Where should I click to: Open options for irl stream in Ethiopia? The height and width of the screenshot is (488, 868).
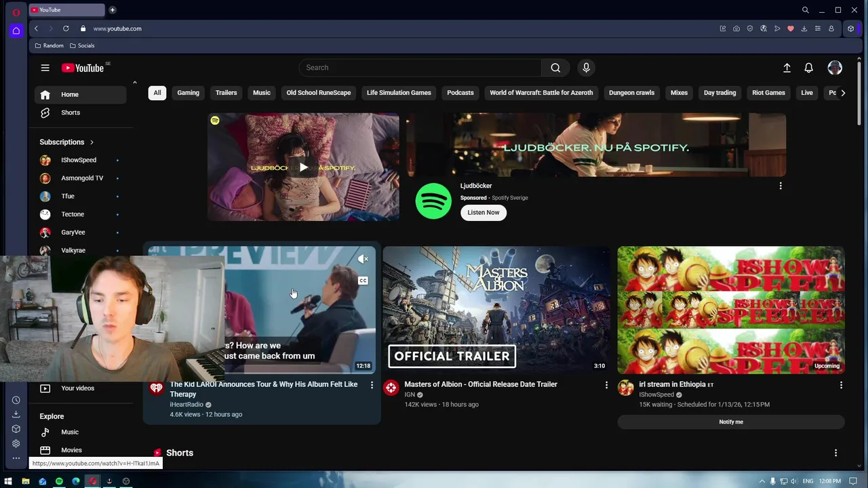pos(841,385)
